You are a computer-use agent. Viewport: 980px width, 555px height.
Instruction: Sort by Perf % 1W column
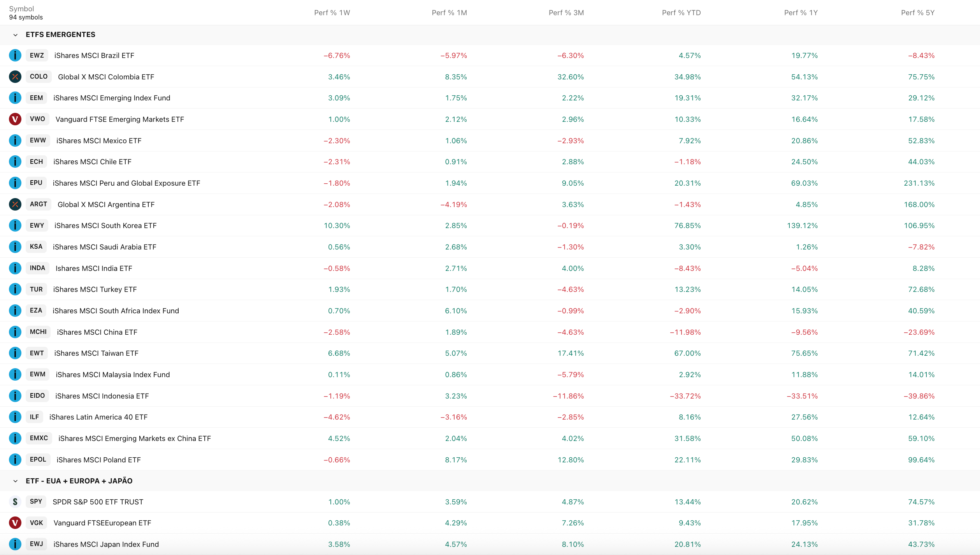click(332, 13)
